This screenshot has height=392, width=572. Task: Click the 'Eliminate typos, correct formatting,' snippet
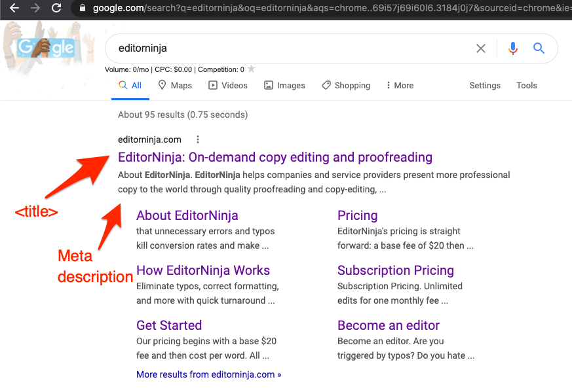coord(208,287)
